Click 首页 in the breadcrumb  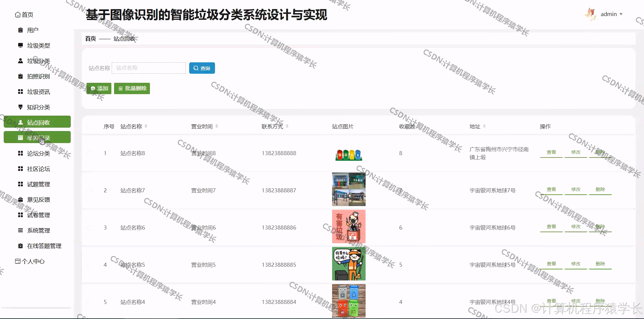(x=91, y=39)
